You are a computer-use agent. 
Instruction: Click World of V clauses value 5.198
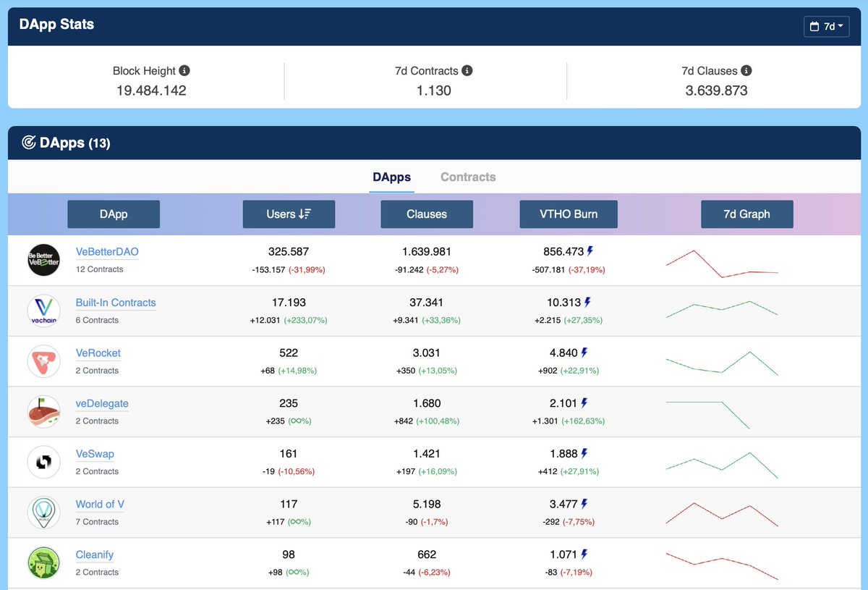click(x=427, y=504)
